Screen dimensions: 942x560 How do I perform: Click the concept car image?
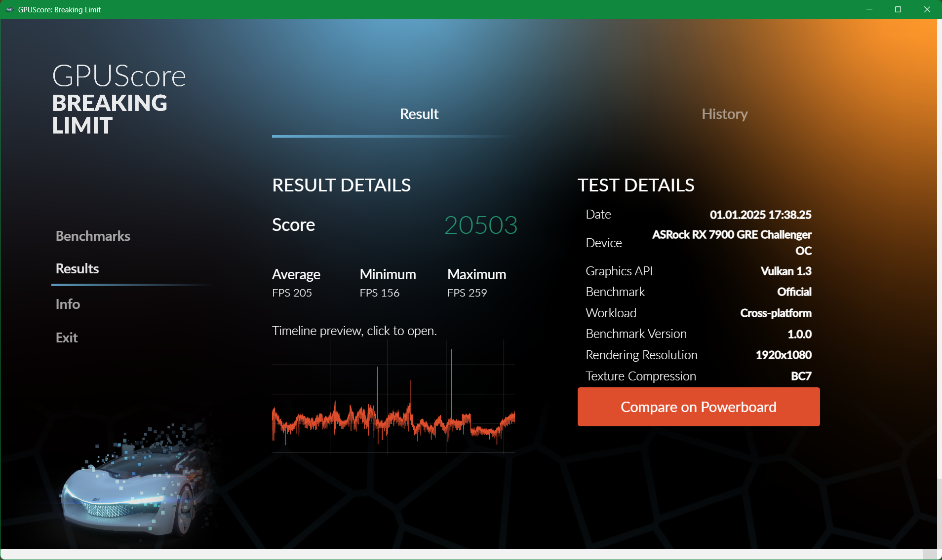tap(136, 481)
